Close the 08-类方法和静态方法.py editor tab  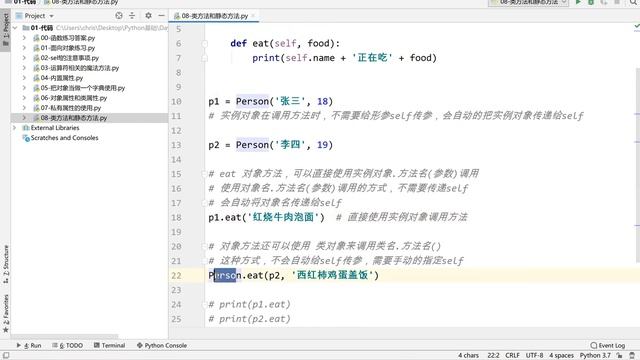[x=253, y=16]
